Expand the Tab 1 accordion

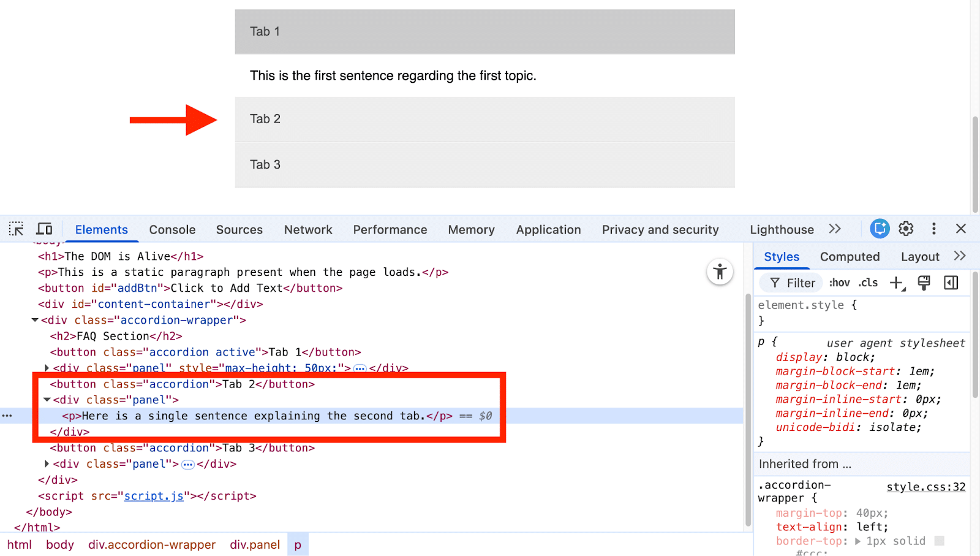click(x=484, y=31)
